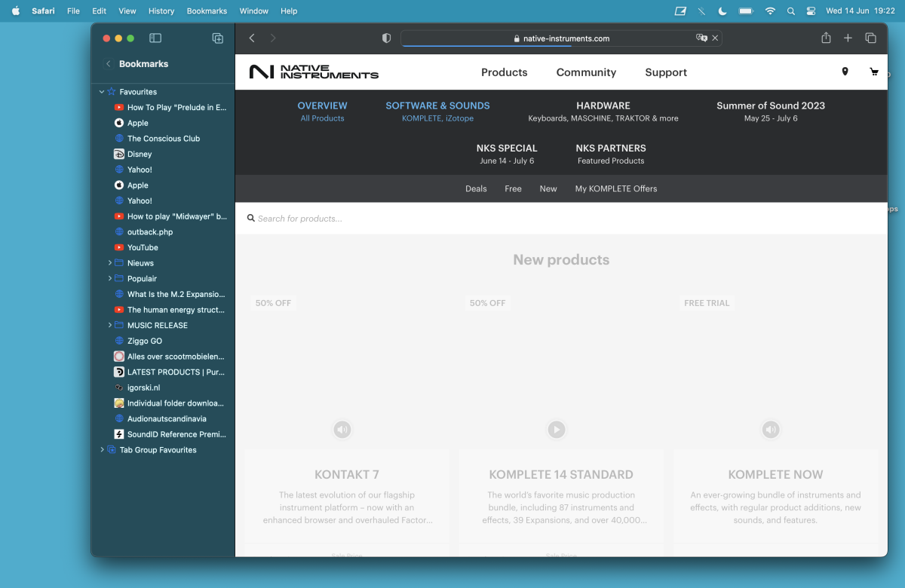Open the Window menu
This screenshot has height=588, width=905.
click(x=254, y=11)
